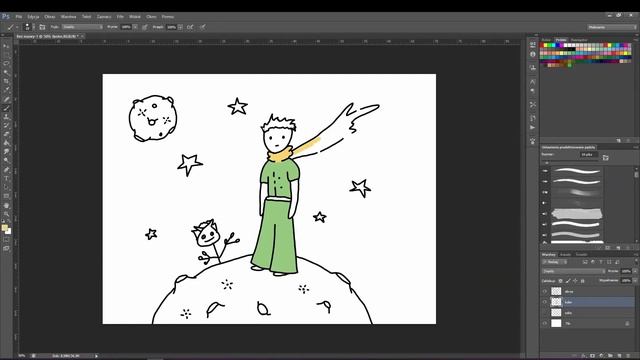Screen dimensions: 640x360
Task: Click the background color swatch
Action: pos(8,231)
